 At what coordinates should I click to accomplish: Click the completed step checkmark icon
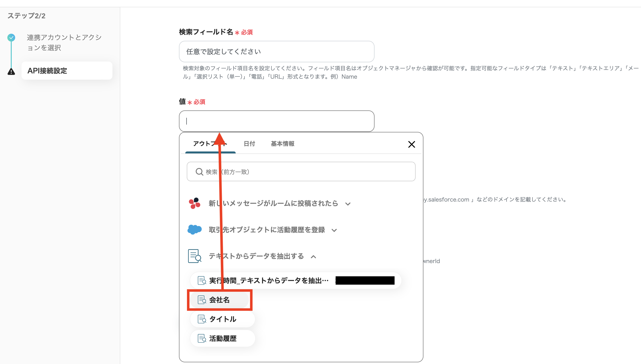[x=11, y=38]
